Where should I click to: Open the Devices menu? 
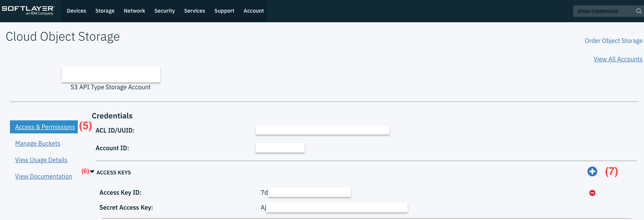(76, 11)
